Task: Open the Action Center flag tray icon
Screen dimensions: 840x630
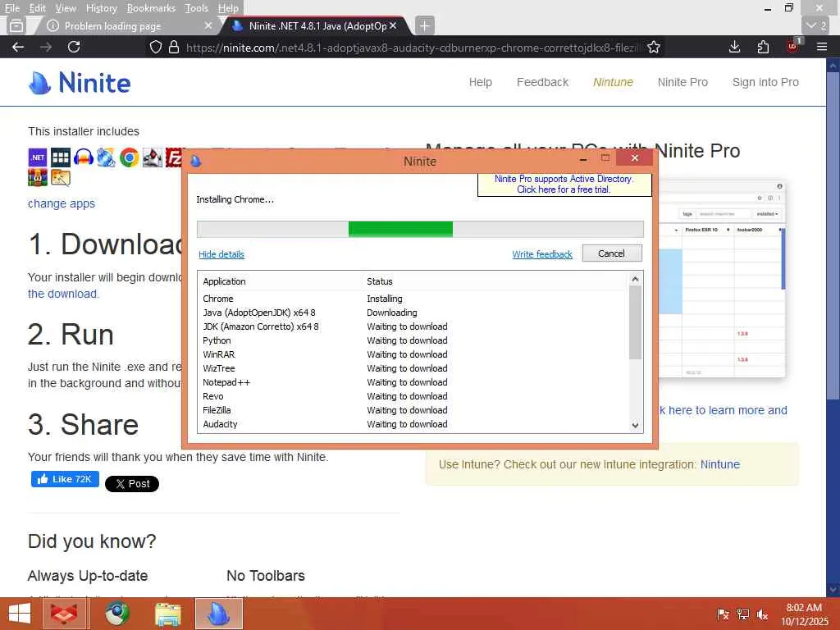Action: click(x=723, y=614)
